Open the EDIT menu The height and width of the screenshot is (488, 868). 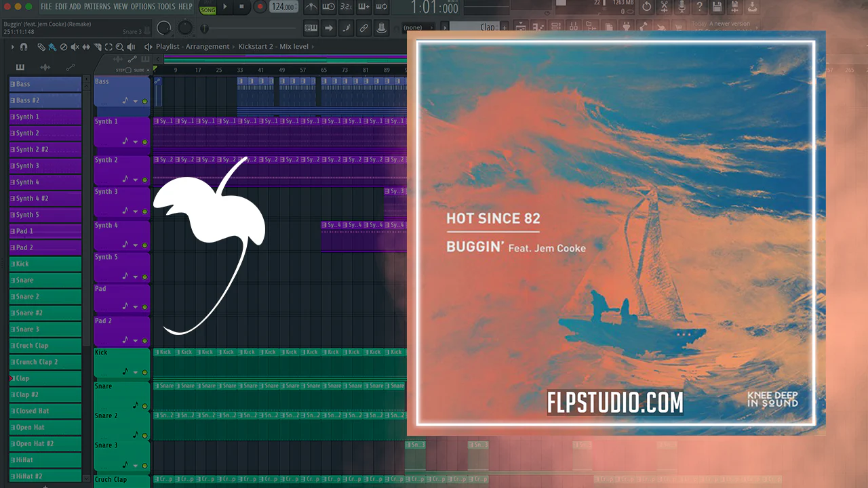coord(61,7)
